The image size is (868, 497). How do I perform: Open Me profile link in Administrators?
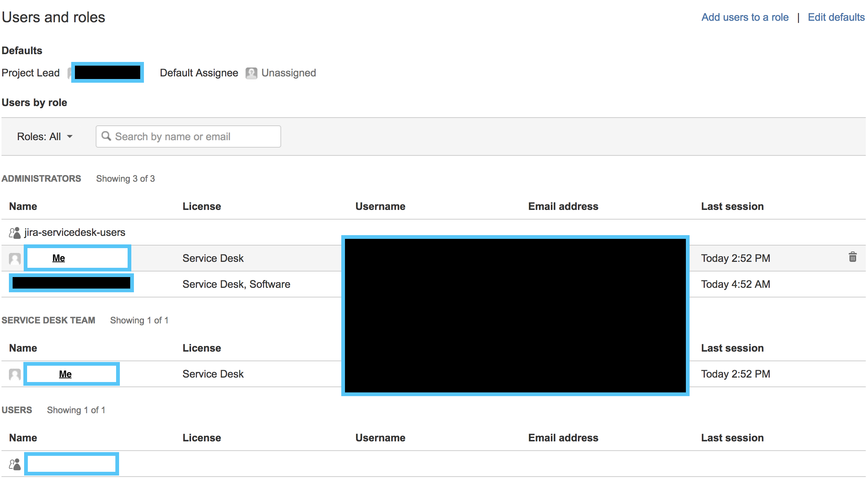59,258
